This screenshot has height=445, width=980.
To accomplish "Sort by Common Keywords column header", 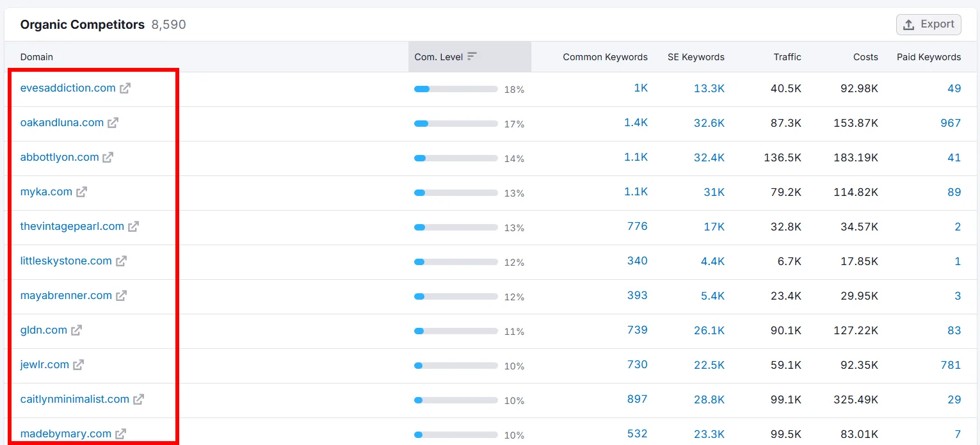I will [605, 57].
